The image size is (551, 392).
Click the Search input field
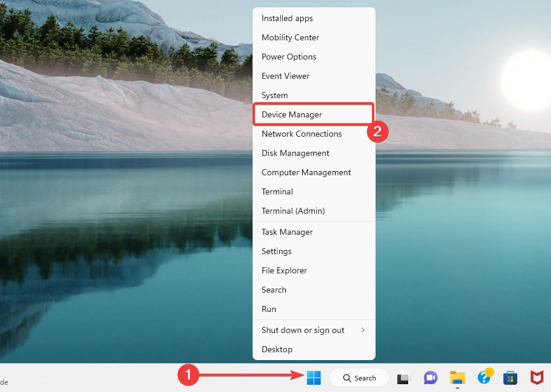359,378
